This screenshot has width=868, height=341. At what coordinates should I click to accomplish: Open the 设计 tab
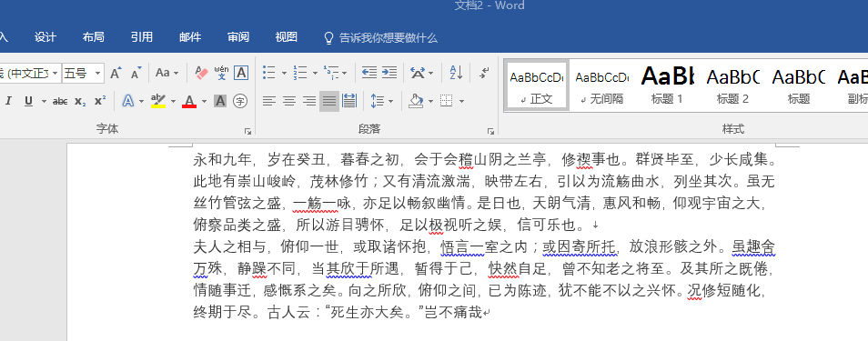point(45,37)
